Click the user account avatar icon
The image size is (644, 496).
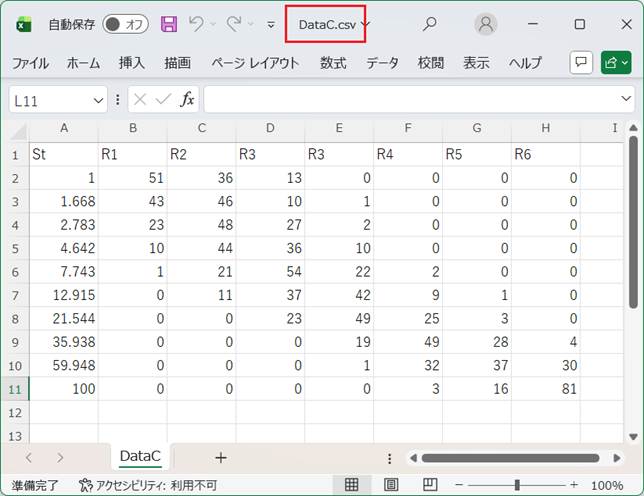click(486, 24)
